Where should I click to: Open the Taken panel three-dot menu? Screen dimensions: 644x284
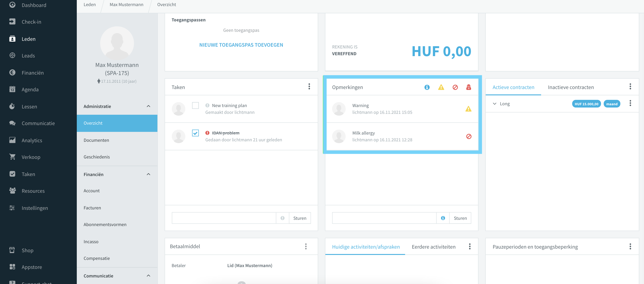coord(309,87)
